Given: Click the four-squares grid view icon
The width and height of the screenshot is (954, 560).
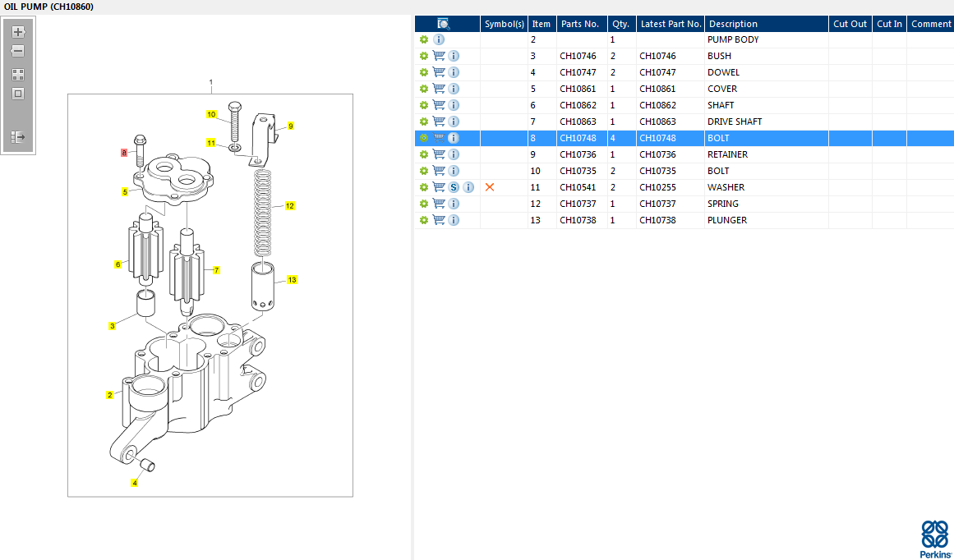Looking at the screenshot, I should (x=18, y=75).
